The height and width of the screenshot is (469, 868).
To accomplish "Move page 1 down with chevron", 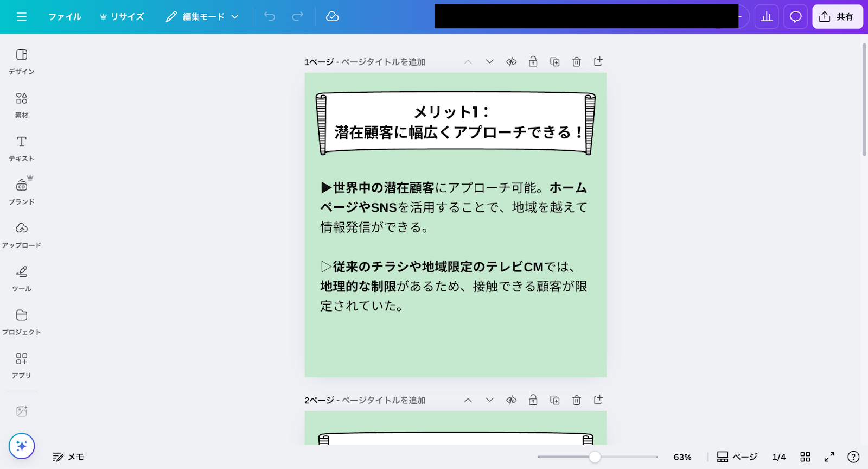I will click(x=490, y=62).
